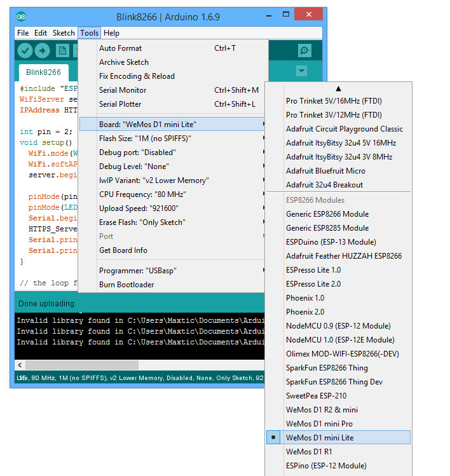Viewport: 450px width, 476px height.
Task: Select Phoenix 2.0 board
Action: coord(338,312)
